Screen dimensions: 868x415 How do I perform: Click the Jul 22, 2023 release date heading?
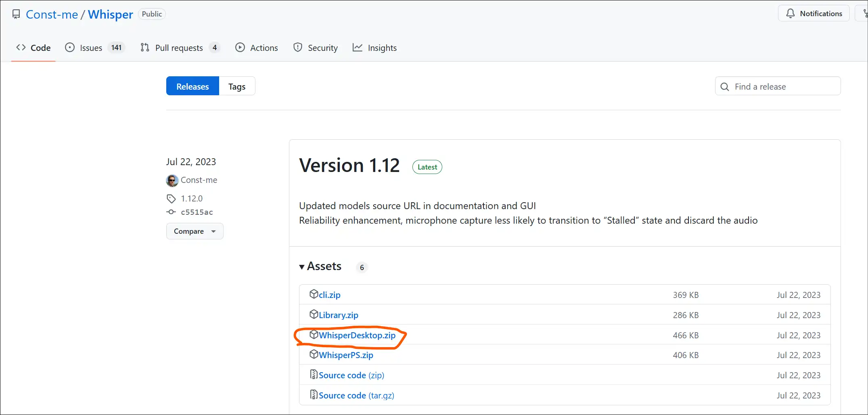[191, 162]
